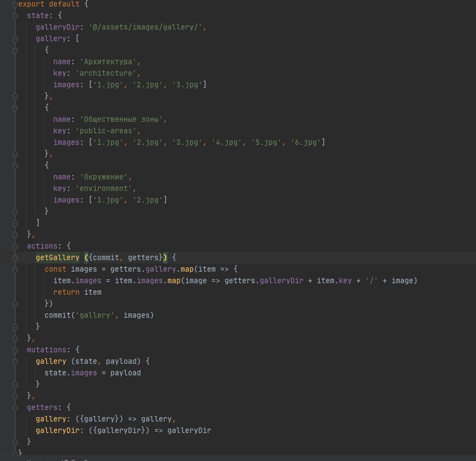The image size is (476, 461).
Task: Collapse the fold marker beside 'gallery: ['
Action: point(15,39)
